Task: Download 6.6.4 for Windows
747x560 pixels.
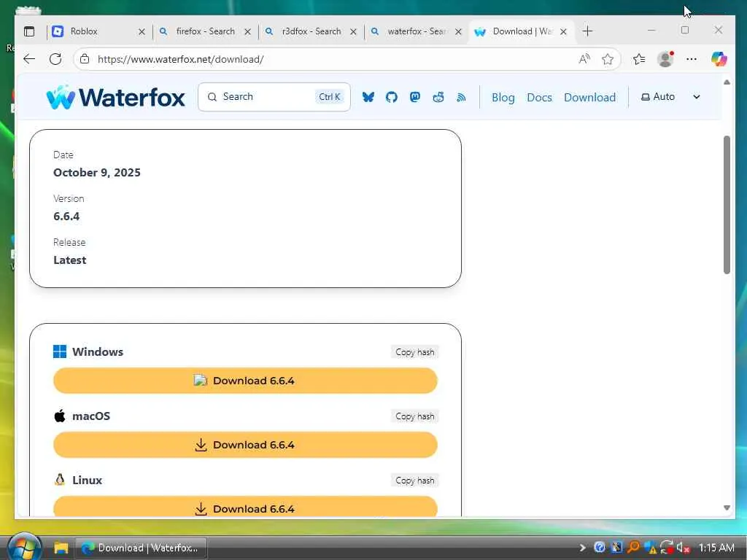Action: (x=245, y=381)
